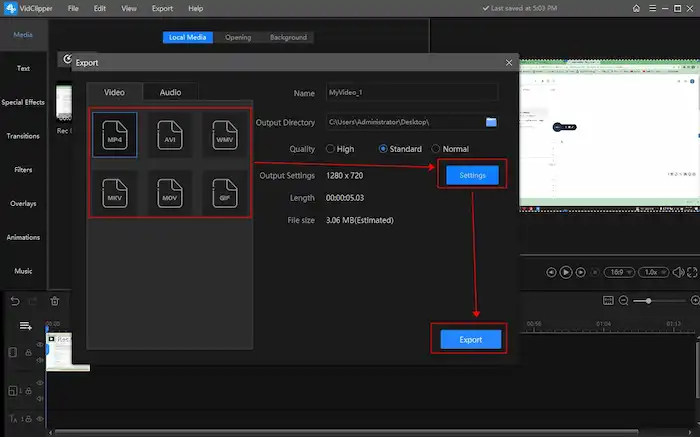700x437 pixels.
Task: Switch to the Audio tab
Action: pos(170,92)
